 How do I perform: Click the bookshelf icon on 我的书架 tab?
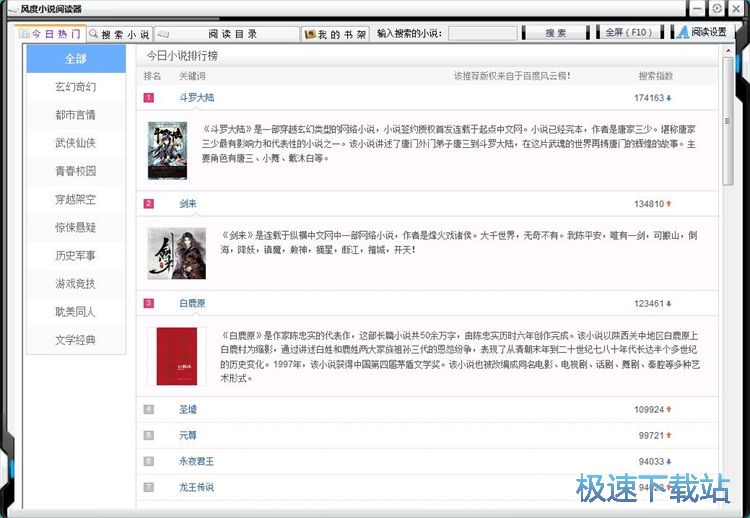pos(310,34)
